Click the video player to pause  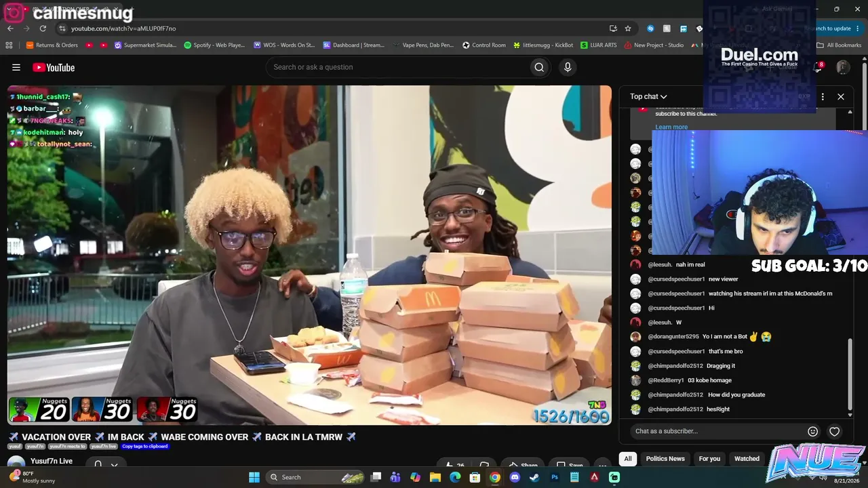(309, 255)
